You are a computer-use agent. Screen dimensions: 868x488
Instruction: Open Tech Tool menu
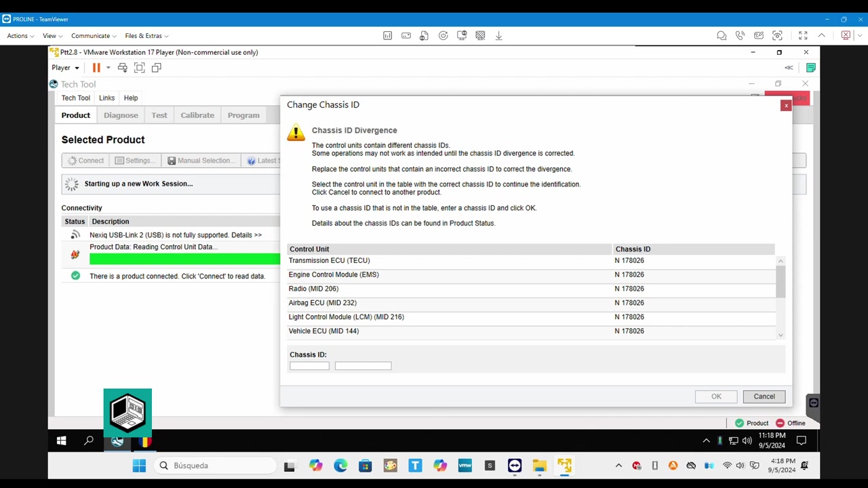click(76, 98)
